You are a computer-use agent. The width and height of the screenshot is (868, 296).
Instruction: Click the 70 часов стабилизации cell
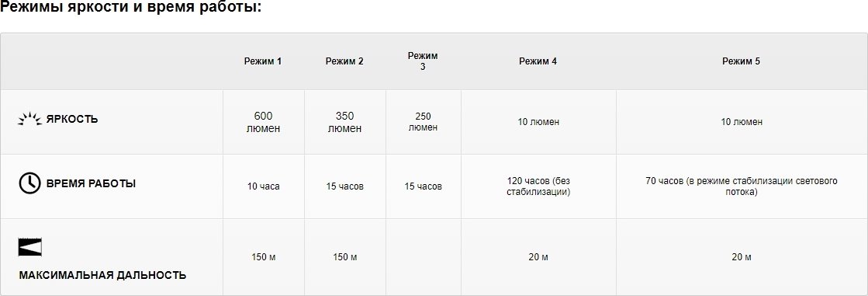click(x=742, y=186)
